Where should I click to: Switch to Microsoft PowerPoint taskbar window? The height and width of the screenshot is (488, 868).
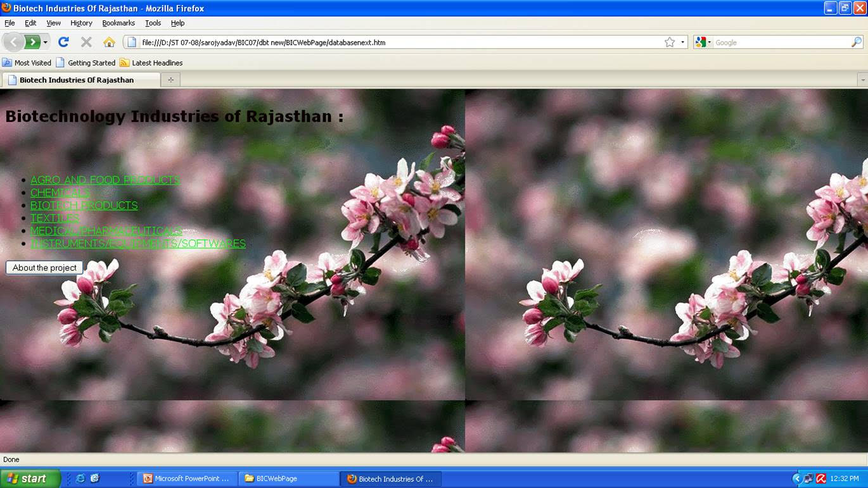[x=188, y=479]
